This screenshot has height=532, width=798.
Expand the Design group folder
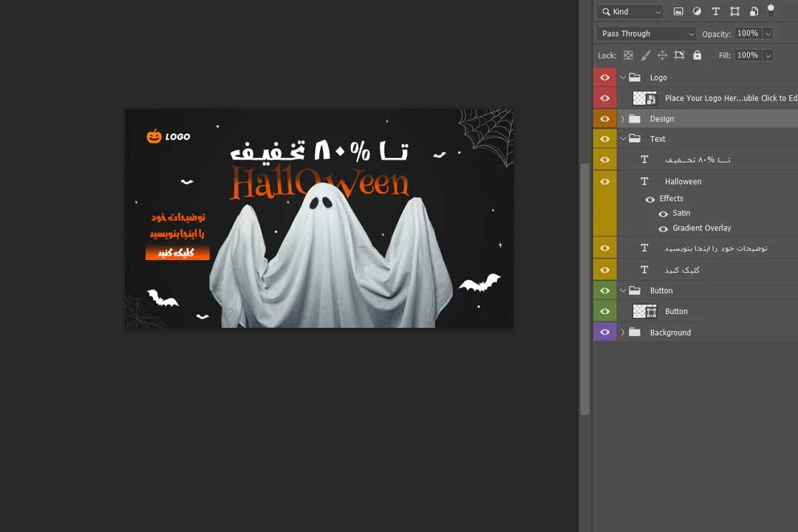[622, 119]
